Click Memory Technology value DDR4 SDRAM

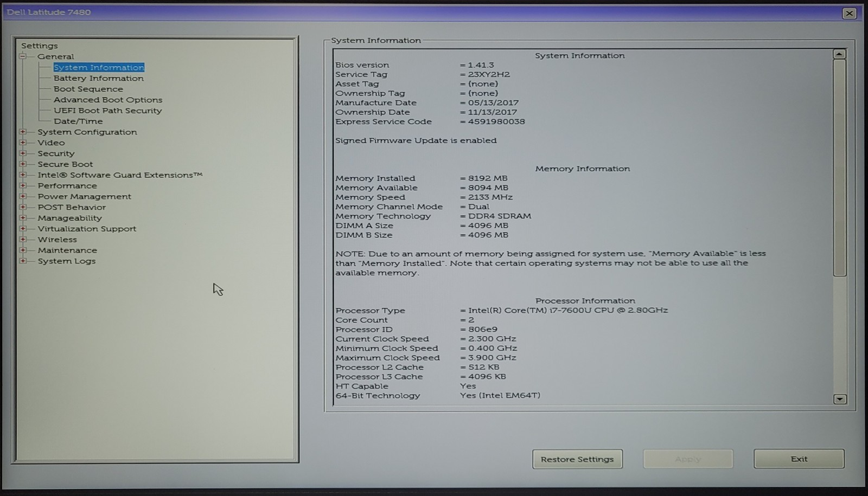pos(500,216)
